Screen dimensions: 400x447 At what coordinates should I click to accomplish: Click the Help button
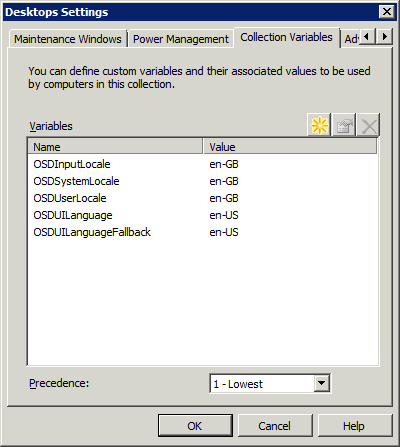click(x=355, y=426)
